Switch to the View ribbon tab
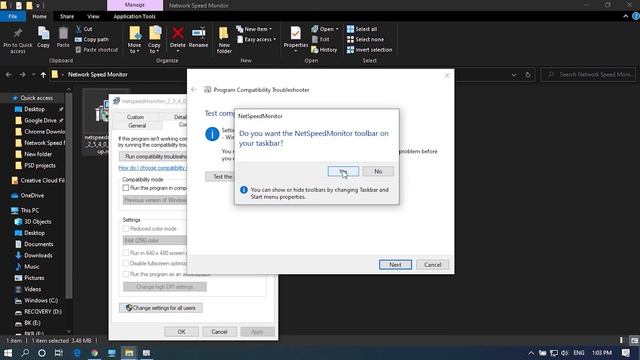Viewport: 640px width, 360px height. click(93, 16)
